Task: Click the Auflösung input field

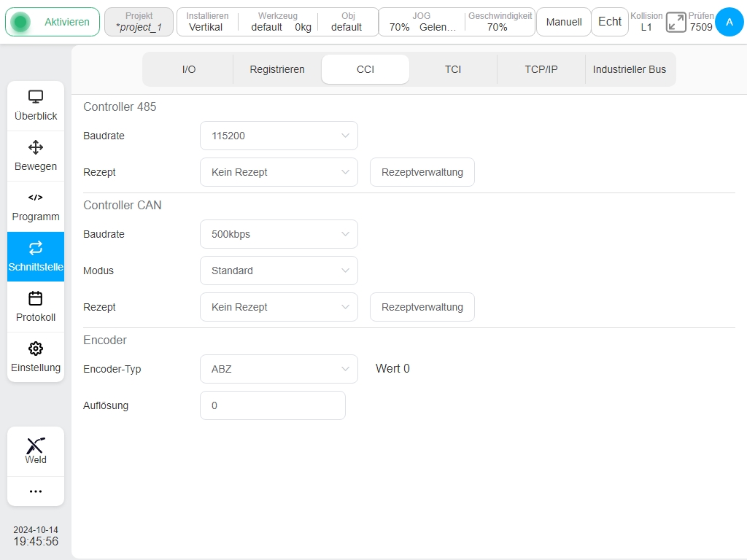Action: click(x=273, y=405)
